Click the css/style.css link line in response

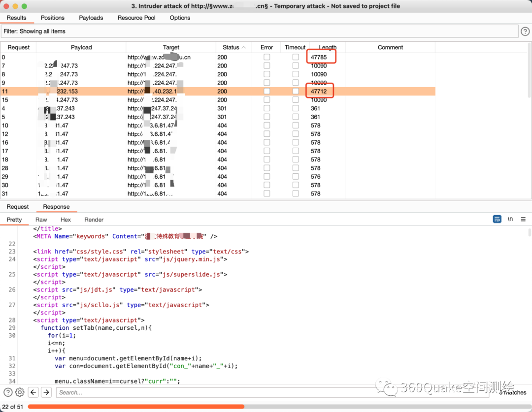[x=141, y=252]
